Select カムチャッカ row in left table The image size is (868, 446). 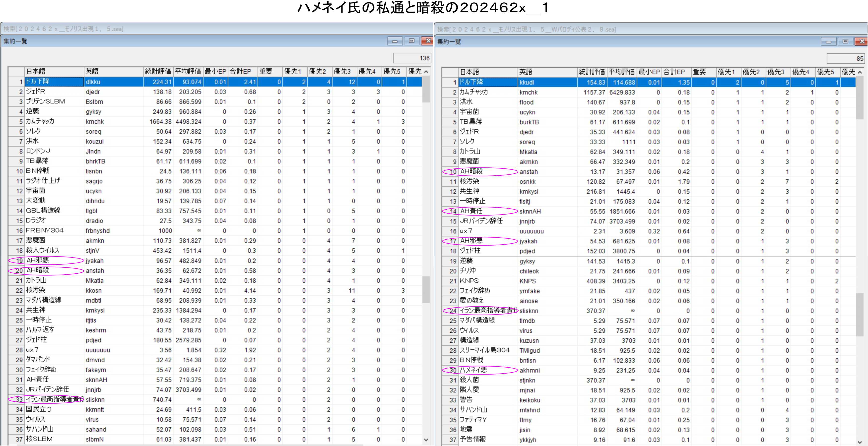(215, 121)
